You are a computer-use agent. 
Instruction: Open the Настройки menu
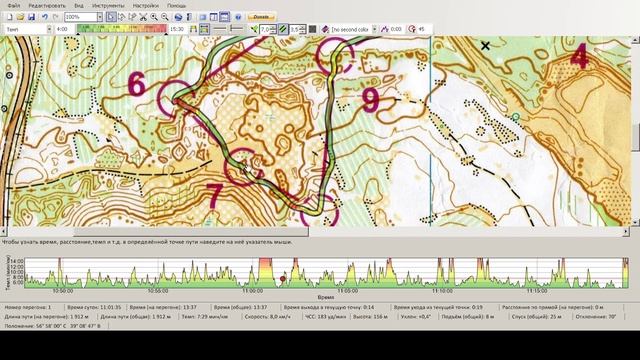click(x=146, y=6)
